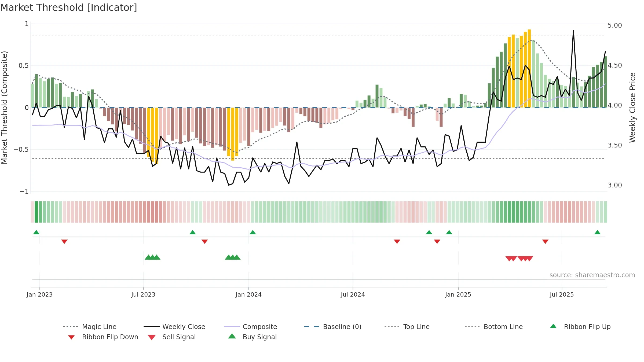Click the buy signal triangles cluster near Dec 2023
The image size is (644, 362).
tap(233, 257)
